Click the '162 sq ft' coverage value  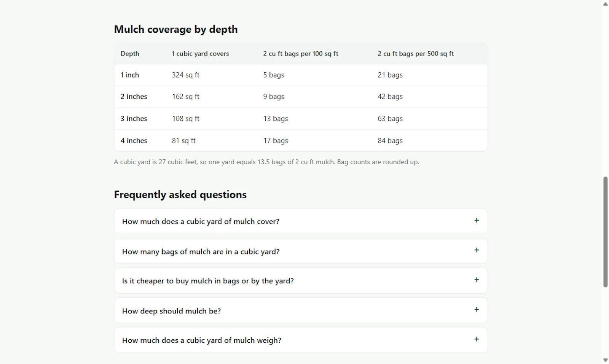coord(185,97)
